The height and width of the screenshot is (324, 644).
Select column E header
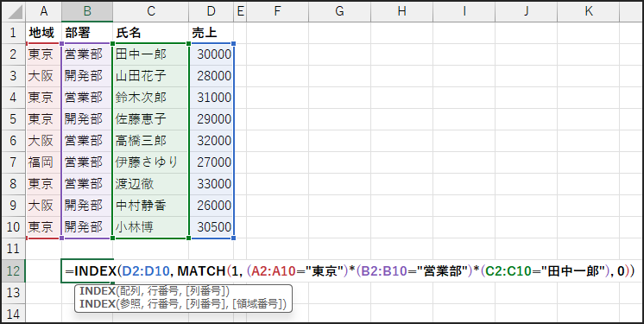point(240,11)
